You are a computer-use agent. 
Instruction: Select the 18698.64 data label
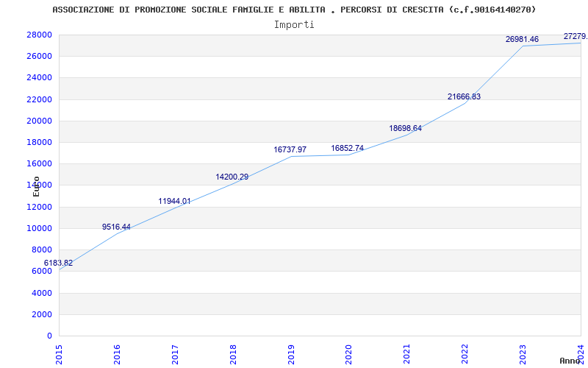(x=406, y=128)
